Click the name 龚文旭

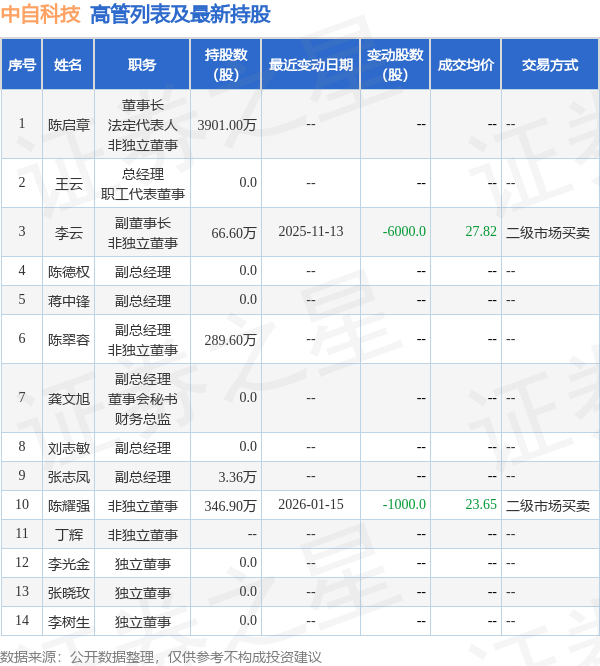tap(69, 398)
